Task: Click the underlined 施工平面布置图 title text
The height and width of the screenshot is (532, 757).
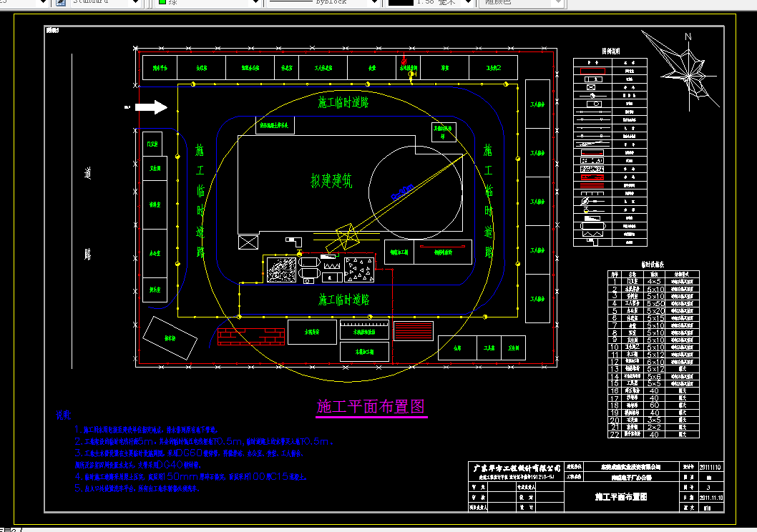Action: tap(371, 405)
